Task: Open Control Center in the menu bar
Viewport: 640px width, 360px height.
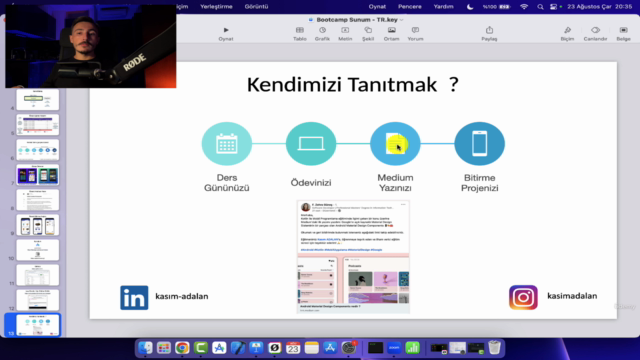Action: (553, 7)
